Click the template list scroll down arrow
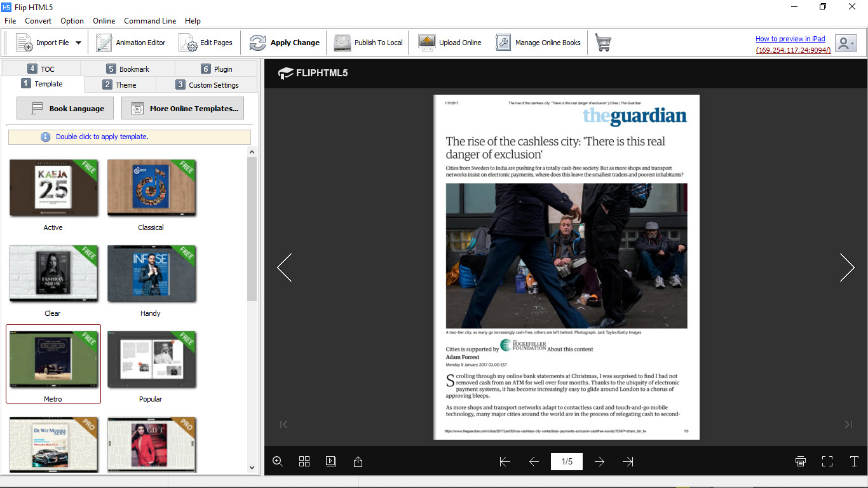Viewport: 868px width, 488px height. (x=252, y=468)
